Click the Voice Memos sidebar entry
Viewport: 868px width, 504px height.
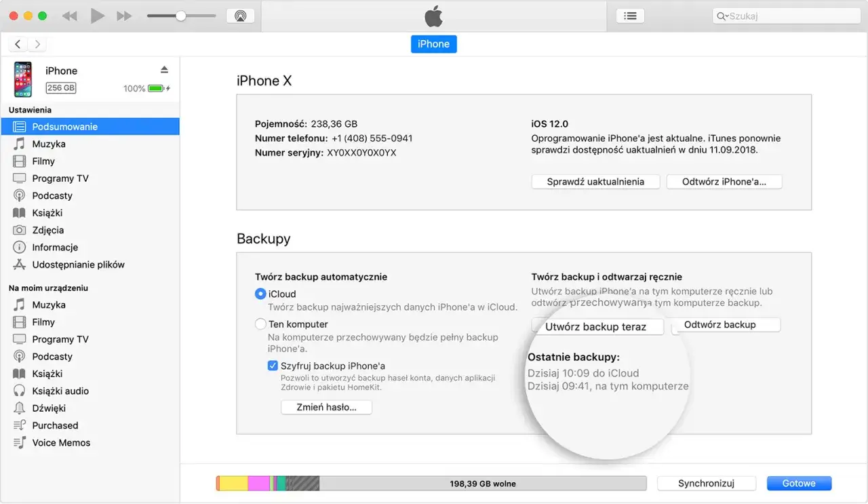60,442
